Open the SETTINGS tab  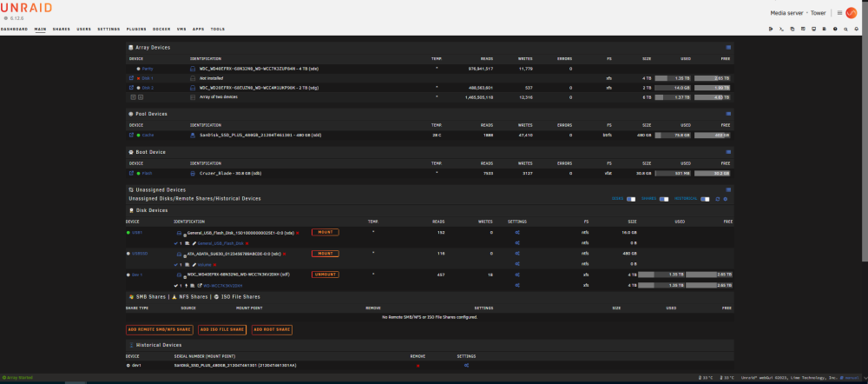coord(108,29)
